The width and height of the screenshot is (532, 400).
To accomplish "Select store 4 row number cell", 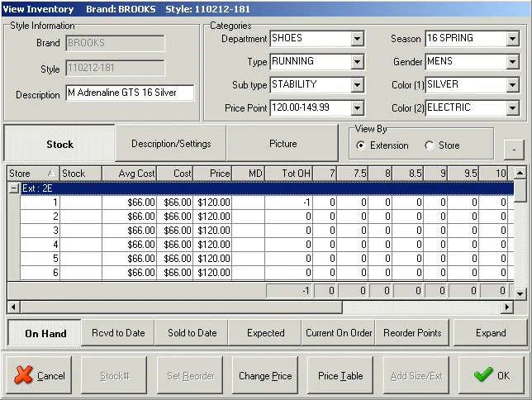I will click(x=40, y=245).
